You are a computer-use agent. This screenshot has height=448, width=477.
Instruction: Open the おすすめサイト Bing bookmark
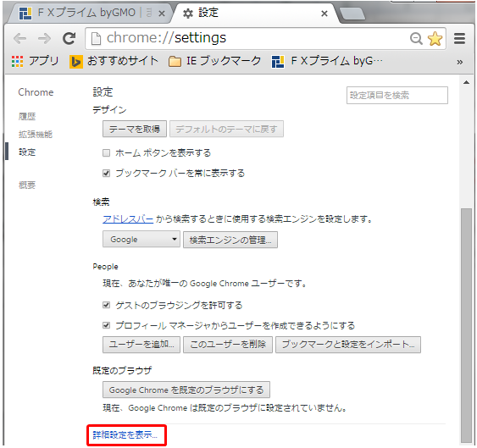(x=114, y=62)
